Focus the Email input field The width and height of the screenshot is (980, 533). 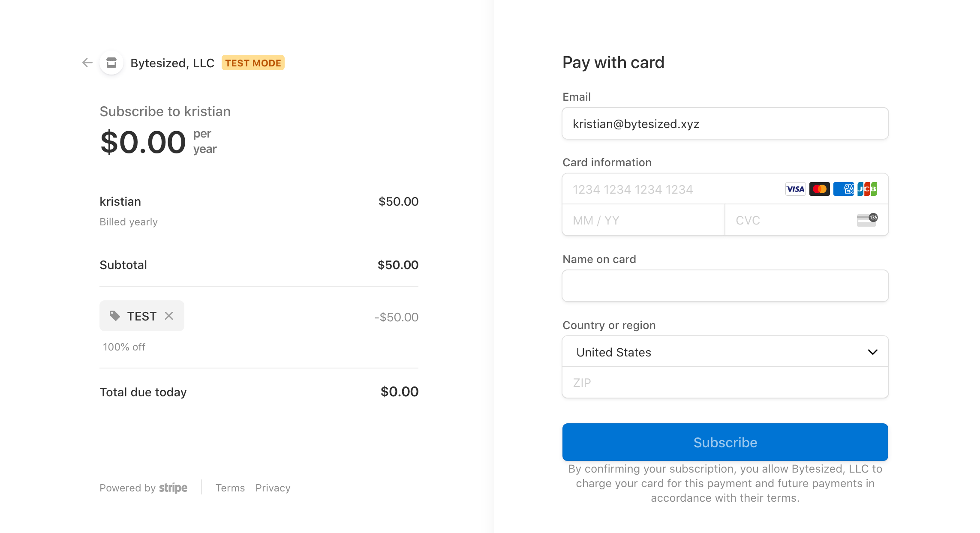[x=725, y=123]
